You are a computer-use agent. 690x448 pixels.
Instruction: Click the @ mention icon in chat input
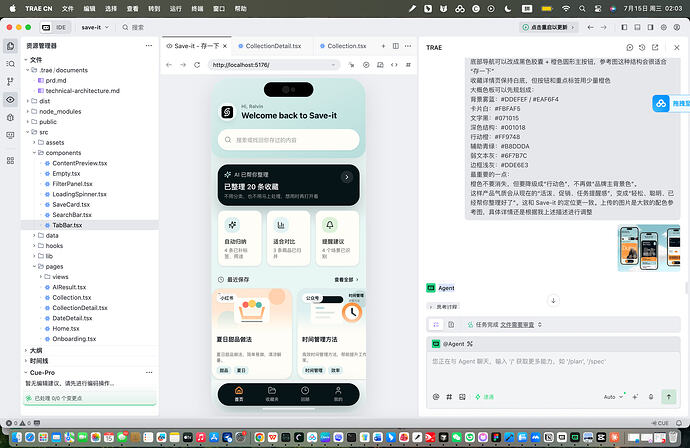pos(436,397)
